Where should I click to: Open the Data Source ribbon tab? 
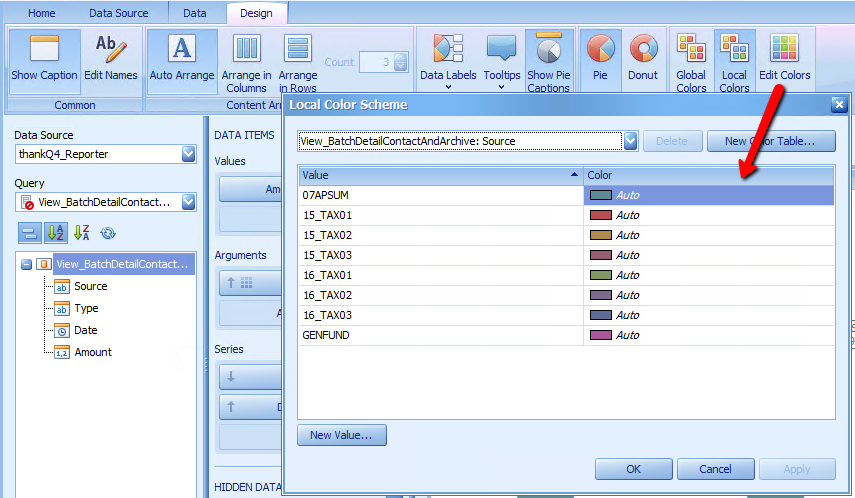click(119, 13)
